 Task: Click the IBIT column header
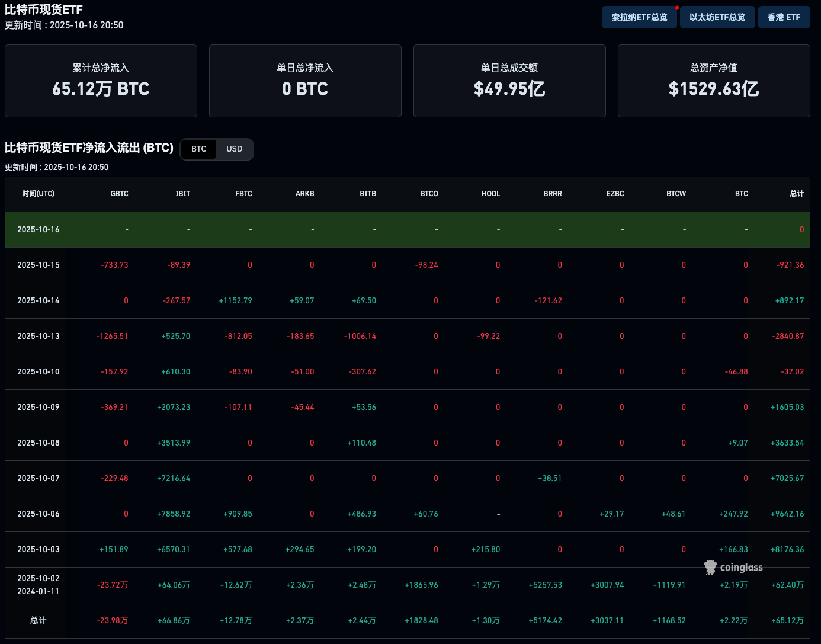coord(182,194)
